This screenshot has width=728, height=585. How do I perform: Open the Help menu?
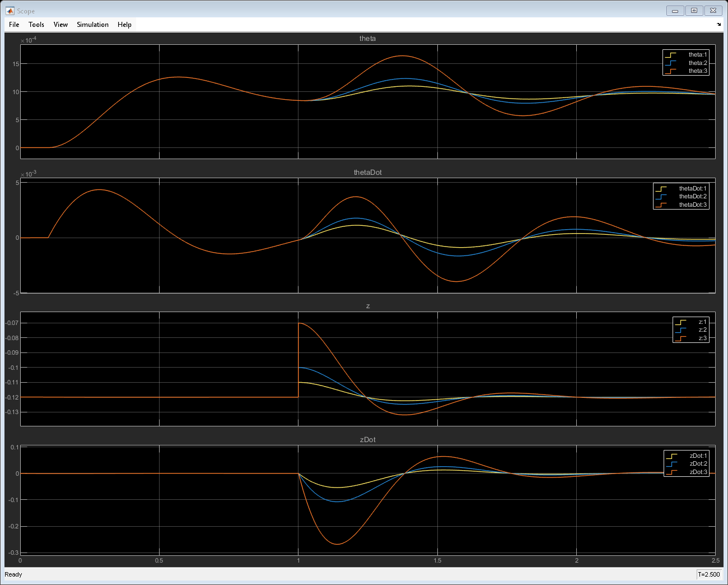(124, 25)
